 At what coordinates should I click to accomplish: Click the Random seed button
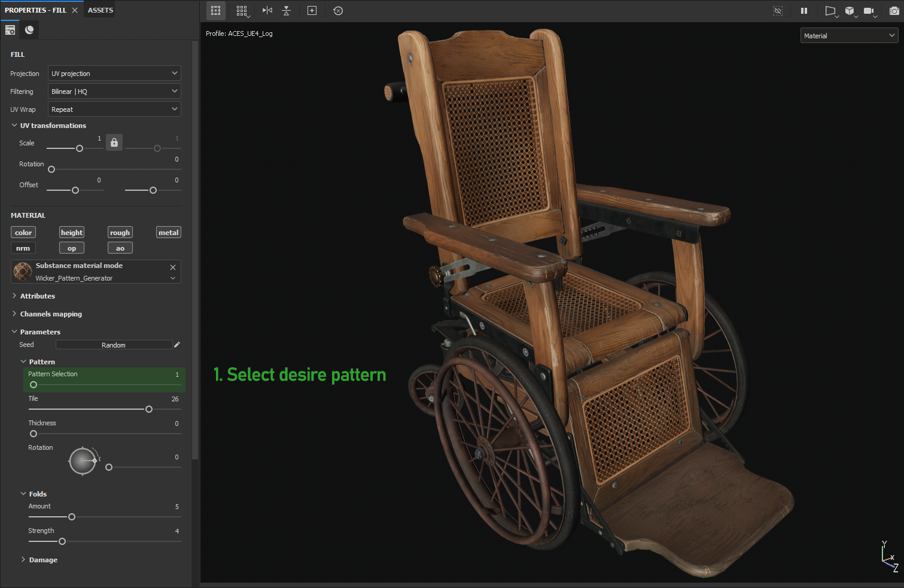[114, 345]
